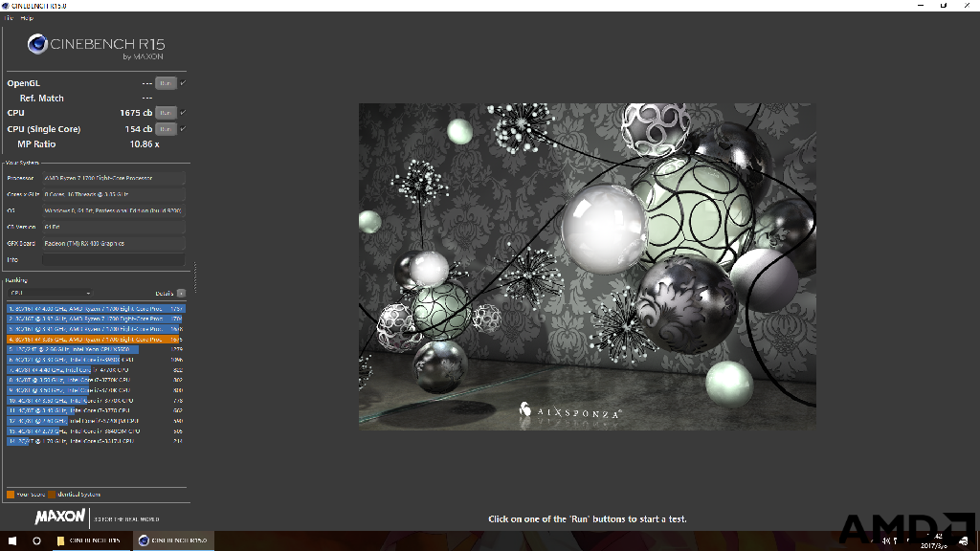Screen dimensions: 980x551
Task: Select ranking entry 14 at 1.70 GHz Core i5
Action: point(96,441)
